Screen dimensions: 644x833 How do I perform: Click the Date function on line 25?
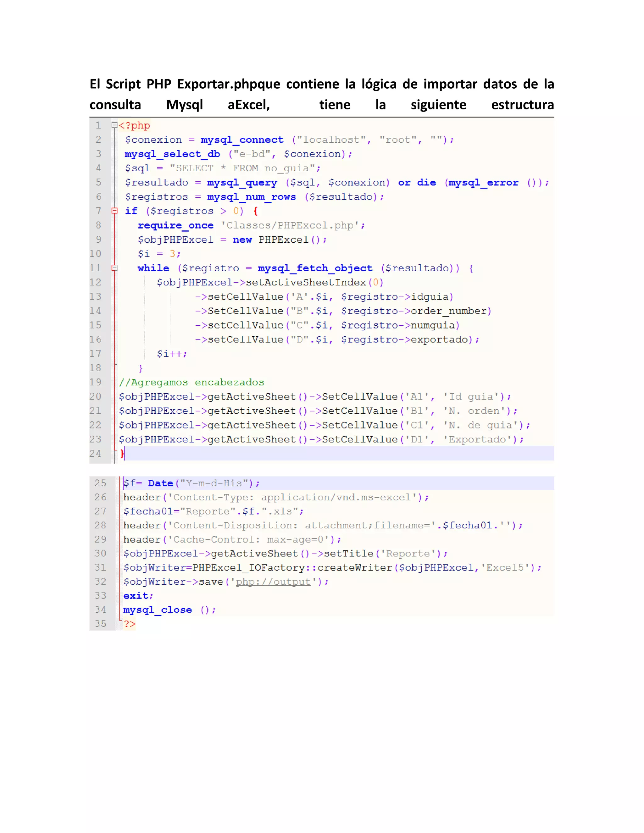pos(160,483)
